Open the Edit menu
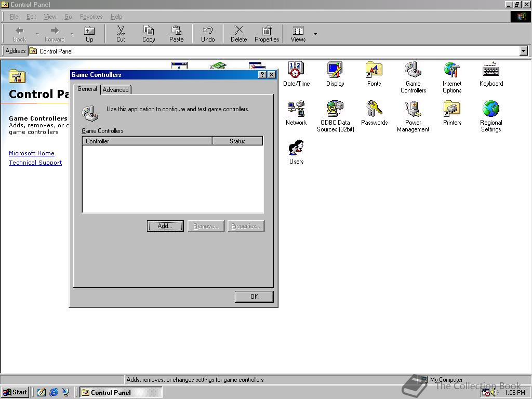Viewport: 532px width, 399px height. (31, 17)
